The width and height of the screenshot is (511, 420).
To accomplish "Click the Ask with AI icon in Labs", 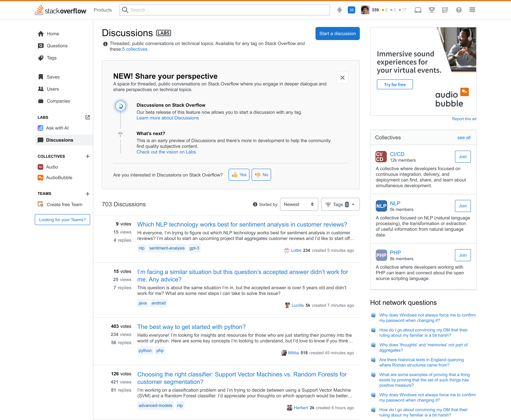I will pyautogui.click(x=40, y=128).
